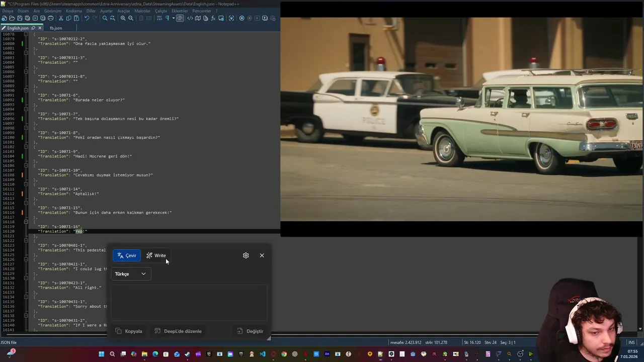644x362 pixels.
Task: Toggle synchronized horizontal scrolling
Action: pyautogui.click(x=149, y=18)
